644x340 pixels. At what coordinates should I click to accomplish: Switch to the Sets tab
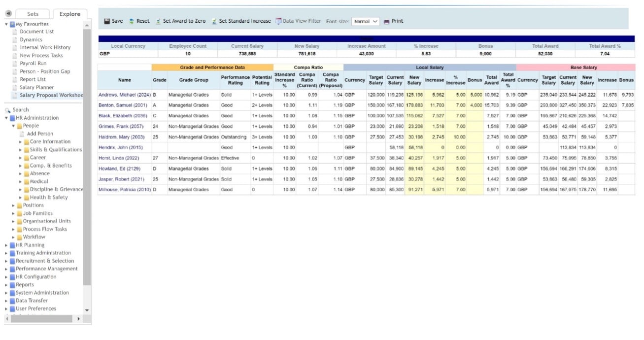[x=33, y=13]
